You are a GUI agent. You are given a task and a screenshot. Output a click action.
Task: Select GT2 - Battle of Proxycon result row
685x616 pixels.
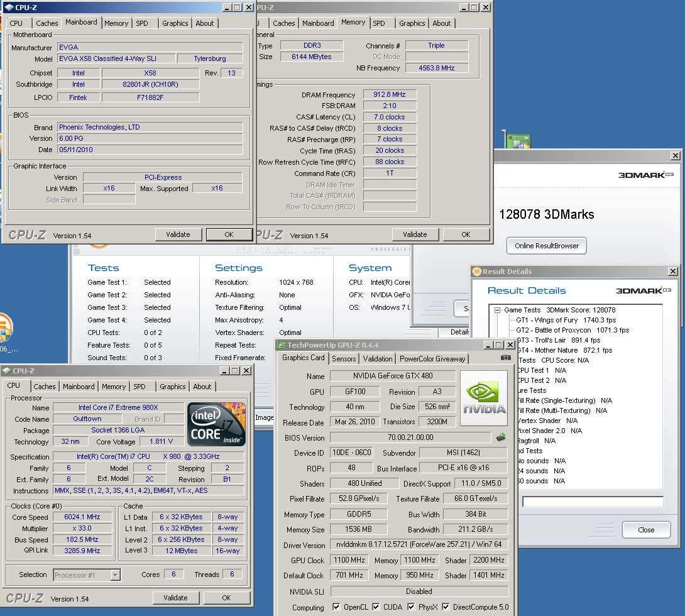click(573, 330)
